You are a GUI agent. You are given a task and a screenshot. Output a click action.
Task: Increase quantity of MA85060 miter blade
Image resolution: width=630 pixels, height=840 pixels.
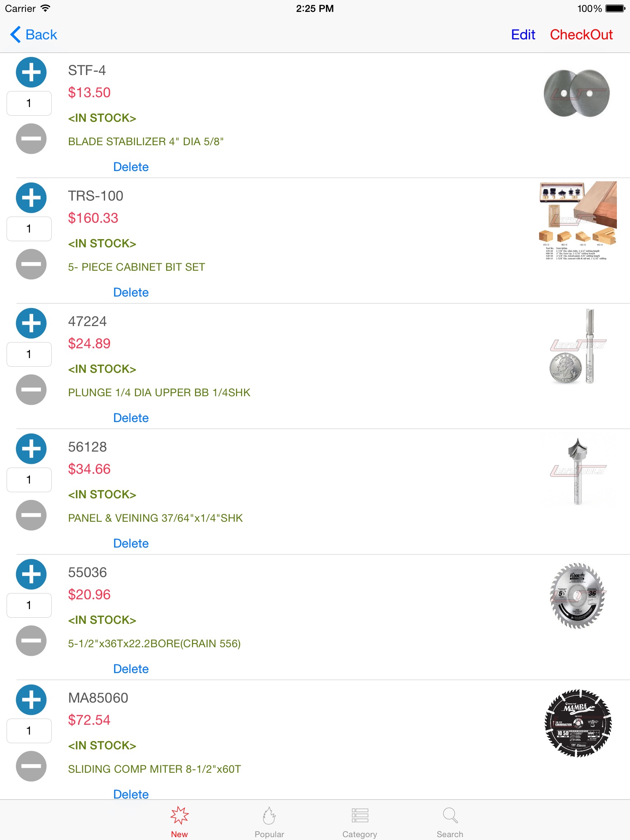coord(31,700)
